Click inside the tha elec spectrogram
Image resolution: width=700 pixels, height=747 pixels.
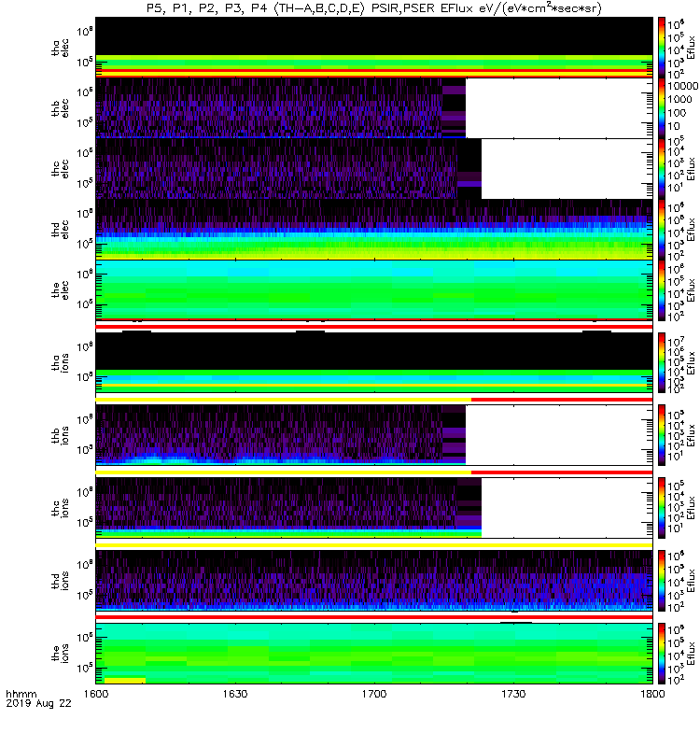374,48
